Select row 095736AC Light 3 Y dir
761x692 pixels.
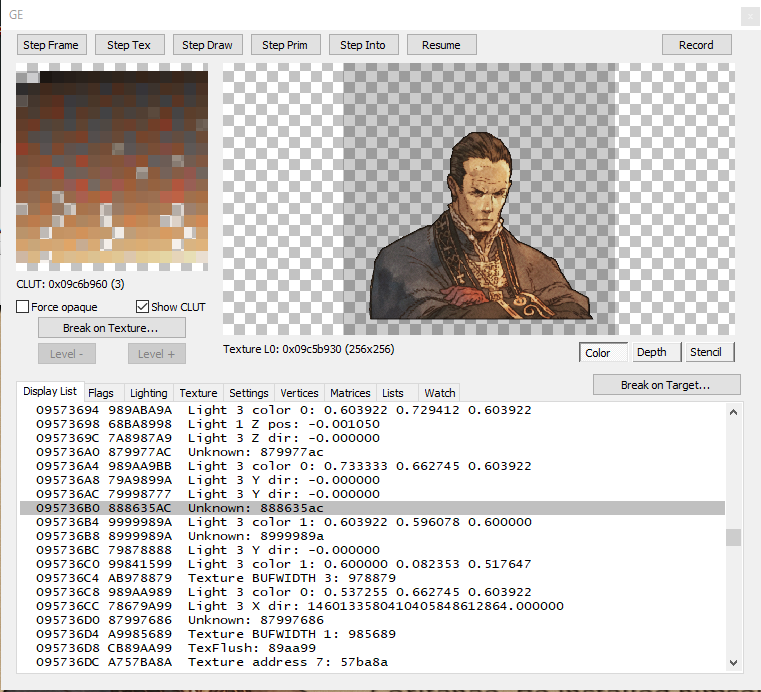pos(372,494)
